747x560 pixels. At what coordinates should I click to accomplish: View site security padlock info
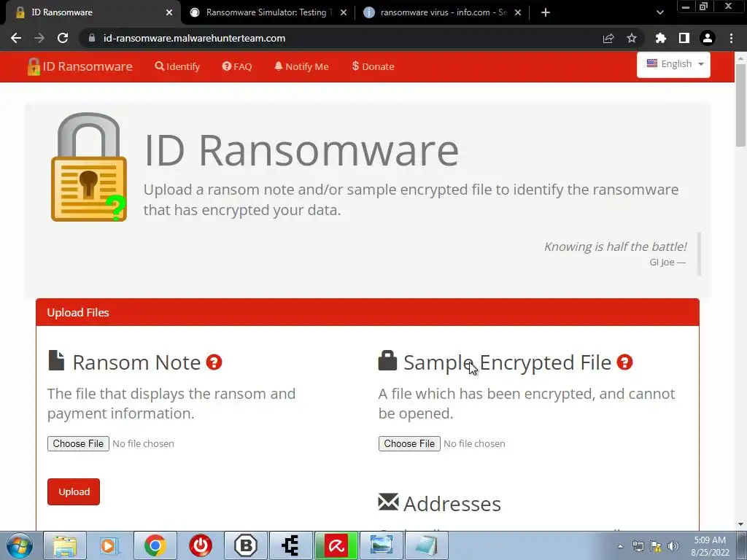pyautogui.click(x=92, y=38)
